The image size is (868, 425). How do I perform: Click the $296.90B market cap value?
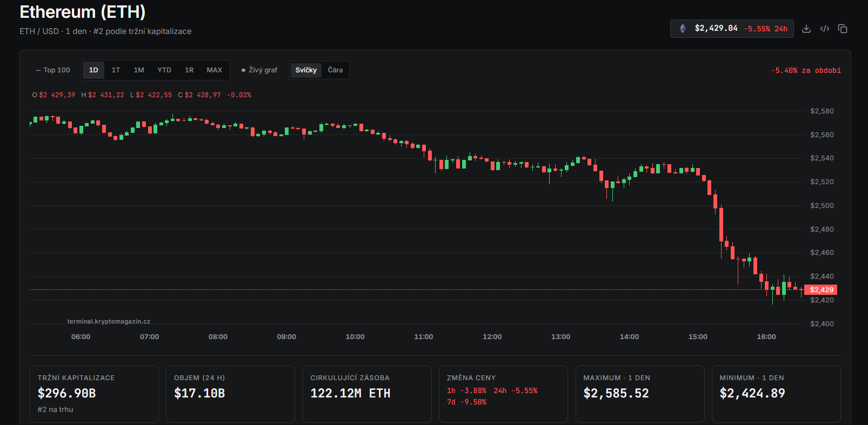(x=67, y=393)
